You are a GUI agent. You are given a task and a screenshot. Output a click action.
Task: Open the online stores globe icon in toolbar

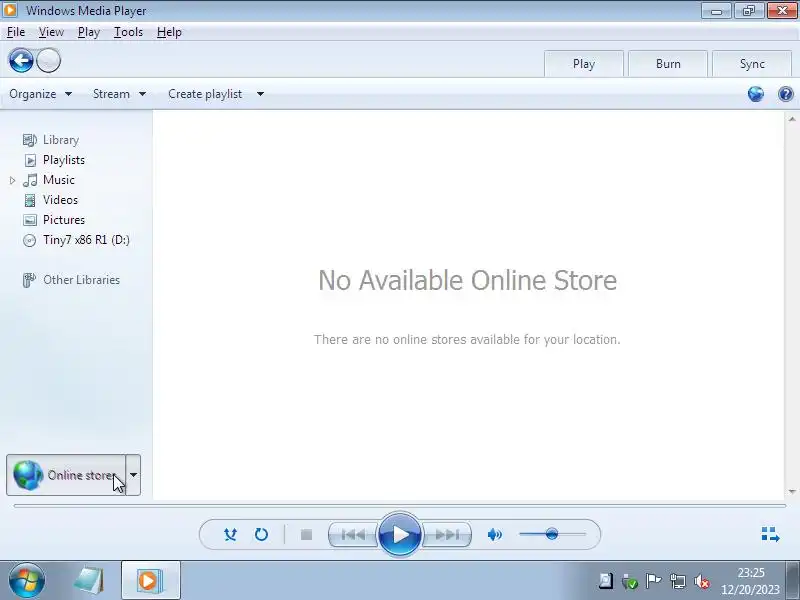coord(756,94)
